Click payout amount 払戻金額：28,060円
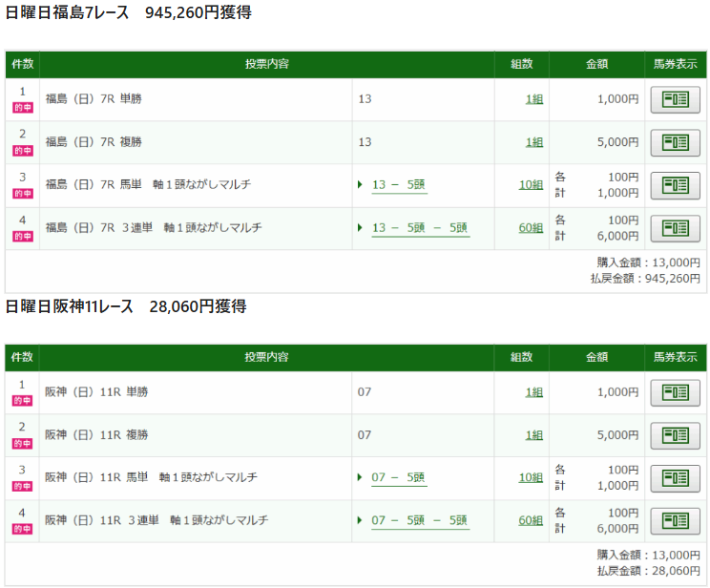Image resolution: width=710 pixels, height=588 pixels. tap(648, 571)
